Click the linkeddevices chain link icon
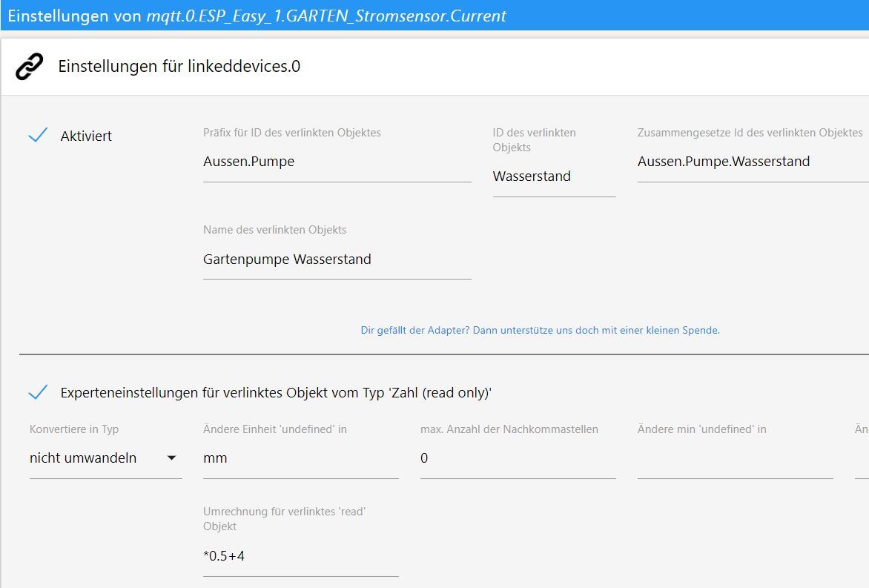The width and height of the screenshot is (869, 588). pos(29,67)
